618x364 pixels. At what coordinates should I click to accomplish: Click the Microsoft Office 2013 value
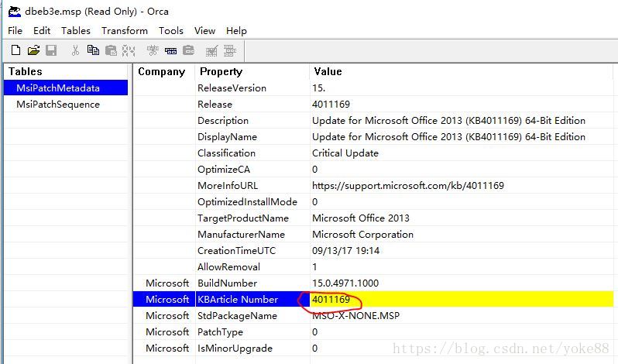(361, 218)
